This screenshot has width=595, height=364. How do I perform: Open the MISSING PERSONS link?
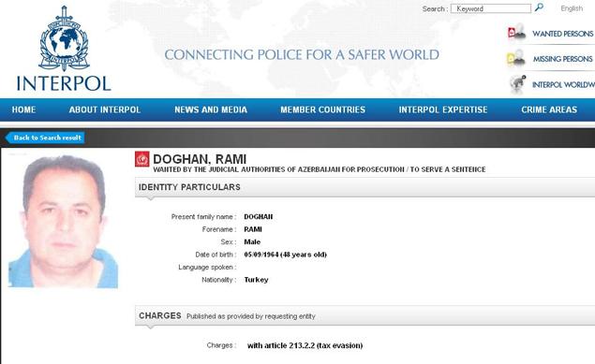(563, 59)
